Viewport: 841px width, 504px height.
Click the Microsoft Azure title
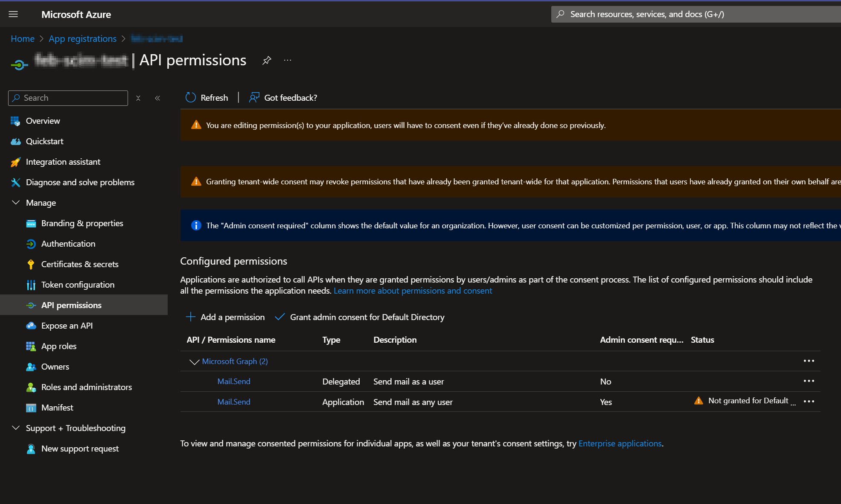76,14
